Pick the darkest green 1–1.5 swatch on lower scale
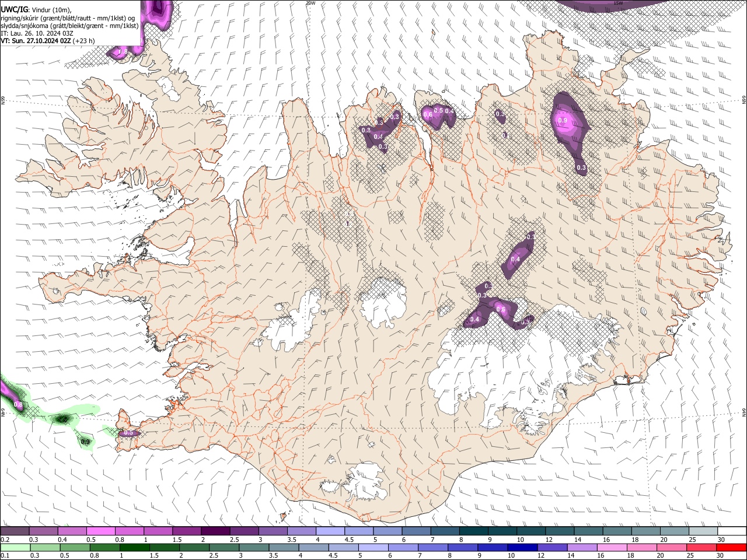Screen dimensions: 747x560 (x=135, y=547)
